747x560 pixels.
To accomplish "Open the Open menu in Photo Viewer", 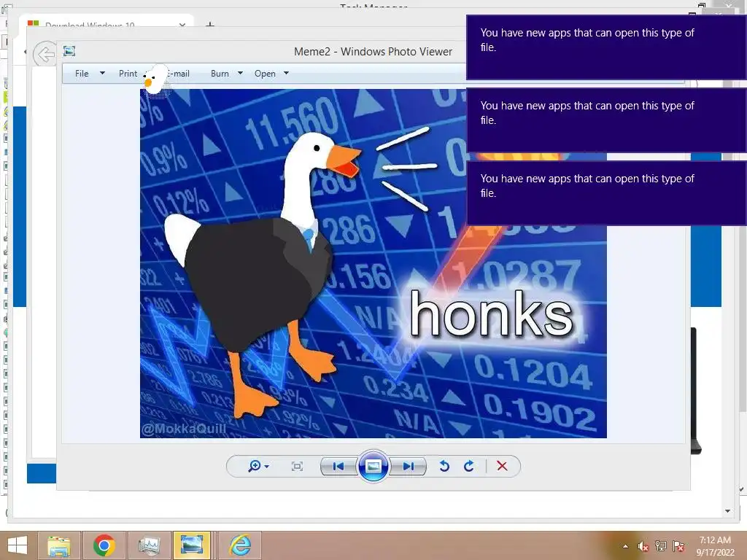I will click(x=265, y=74).
